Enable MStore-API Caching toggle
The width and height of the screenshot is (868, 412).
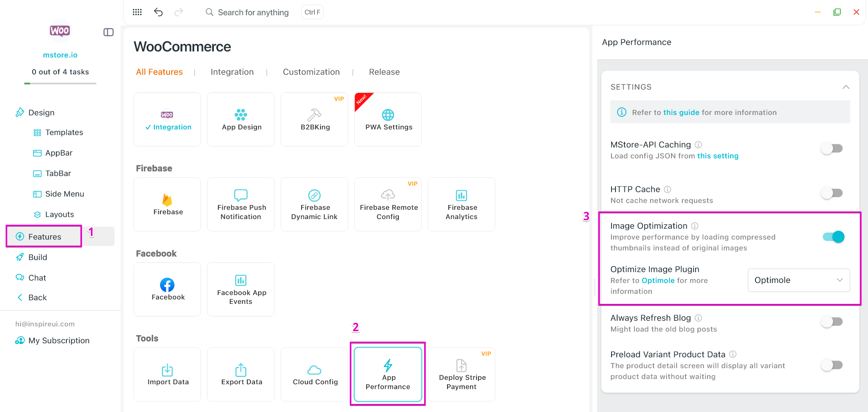click(x=831, y=148)
